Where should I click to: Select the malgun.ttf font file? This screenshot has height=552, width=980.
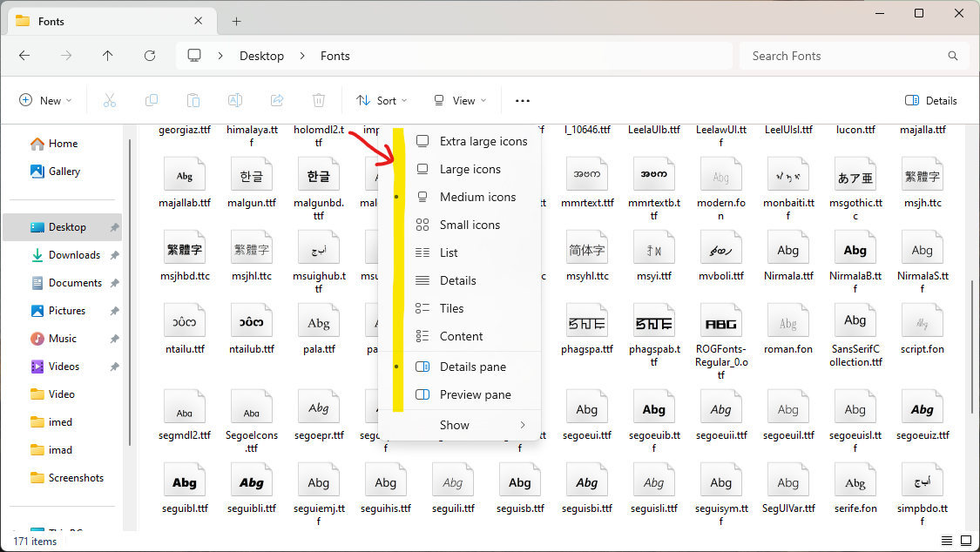point(251,183)
